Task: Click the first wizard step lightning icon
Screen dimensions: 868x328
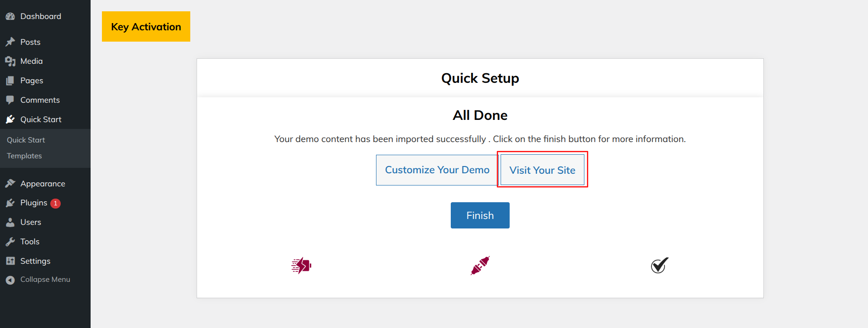Action: [301, 266]
